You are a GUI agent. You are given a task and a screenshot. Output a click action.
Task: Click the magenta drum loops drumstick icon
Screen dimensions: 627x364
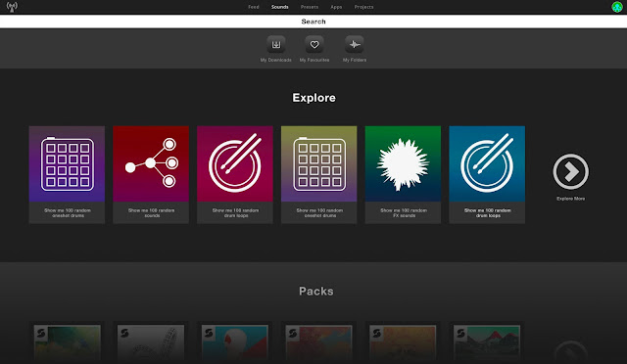pyautogui.click(x=235, y=163)
